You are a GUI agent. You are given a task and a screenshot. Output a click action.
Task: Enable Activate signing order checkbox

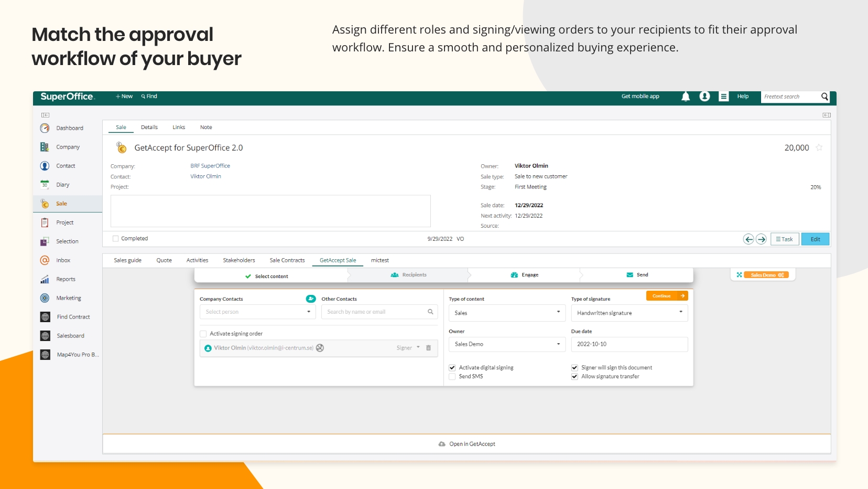[203, 334]
